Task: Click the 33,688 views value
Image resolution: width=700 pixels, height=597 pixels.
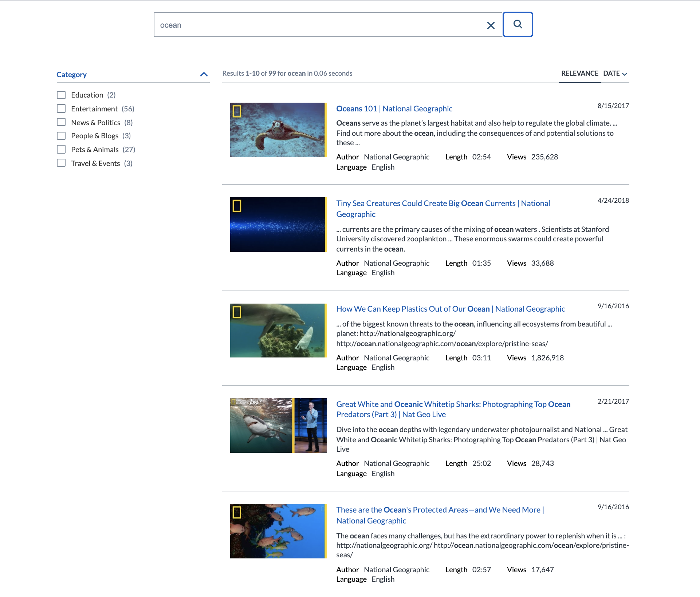Action: point(542,263)
